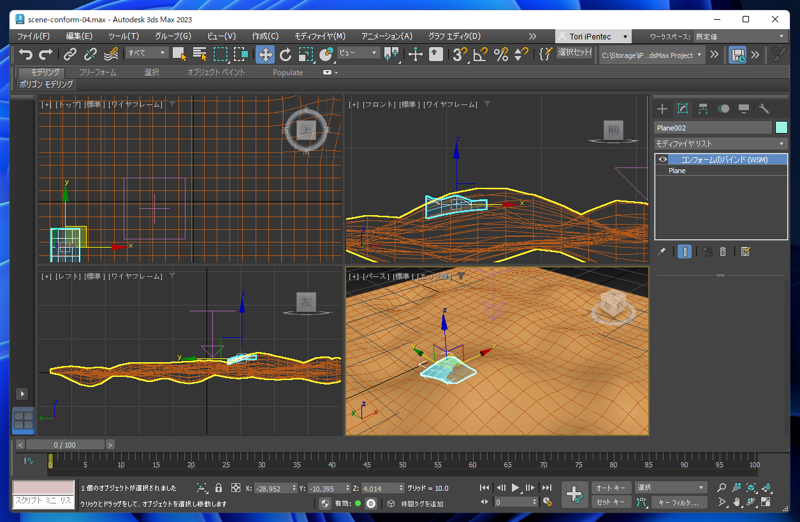Expand the モディファイヤ リスト dropdown
The width and height of the screenshot is (800, 522).
coord(720,143)
